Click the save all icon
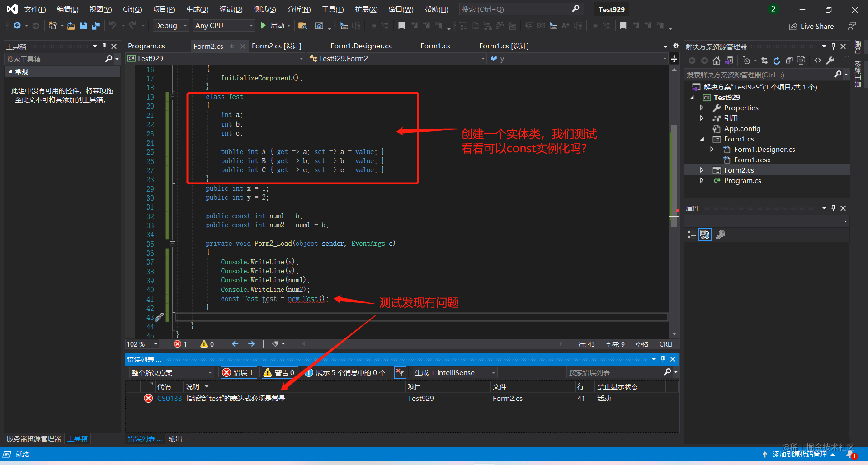The width and height of the screenshot is (868, 465). tap(95, 26)
